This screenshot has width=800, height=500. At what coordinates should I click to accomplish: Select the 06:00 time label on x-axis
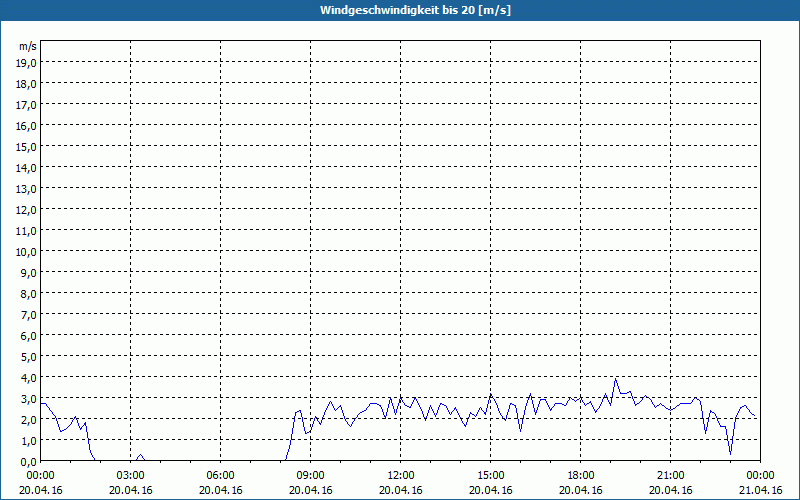[x=220, y=476]
